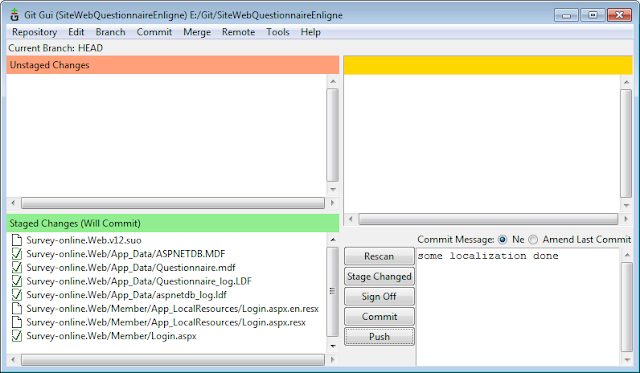Select aspnetdb_log.ldf file name

click(127, 295)
